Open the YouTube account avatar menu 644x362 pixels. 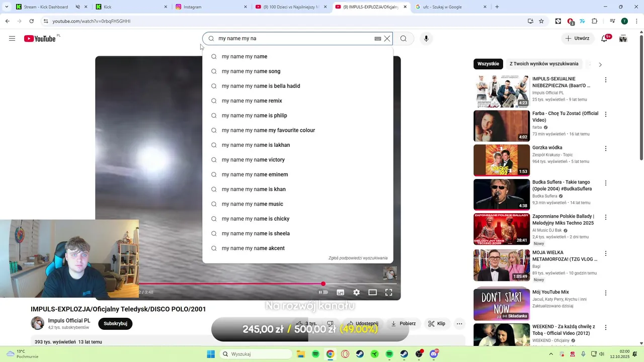[x=623, y=39]
